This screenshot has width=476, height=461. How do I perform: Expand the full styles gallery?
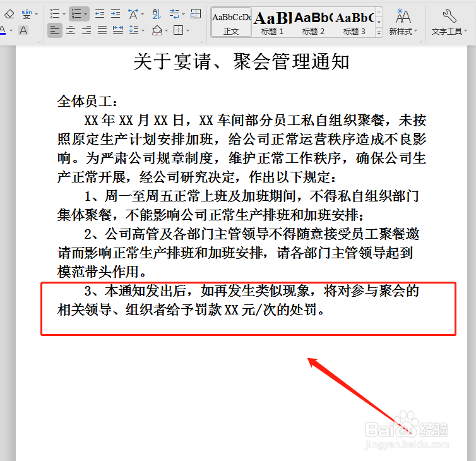click(379, 32)
